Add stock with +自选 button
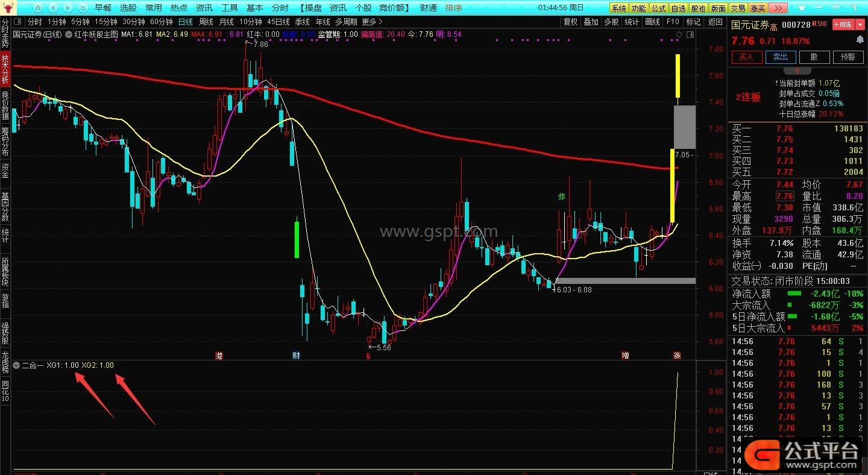Screen dimensions: 868x475 tap(843, 25)
